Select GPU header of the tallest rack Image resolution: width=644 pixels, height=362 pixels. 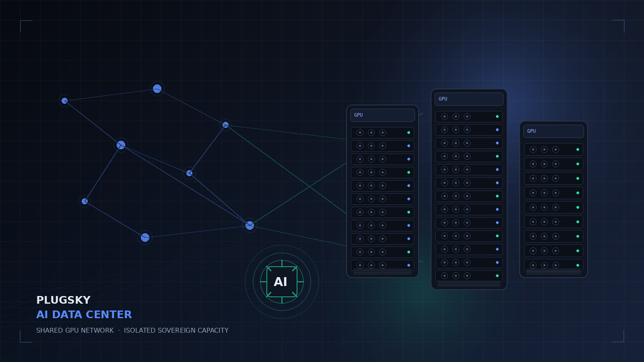pyautogui.click(x=469, y=99)
